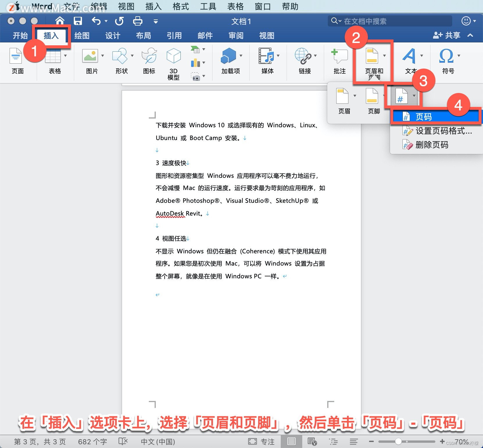This screenshot has width=483, height=448.
Task: Click the 链接 link icon
Action: (303, 55)
